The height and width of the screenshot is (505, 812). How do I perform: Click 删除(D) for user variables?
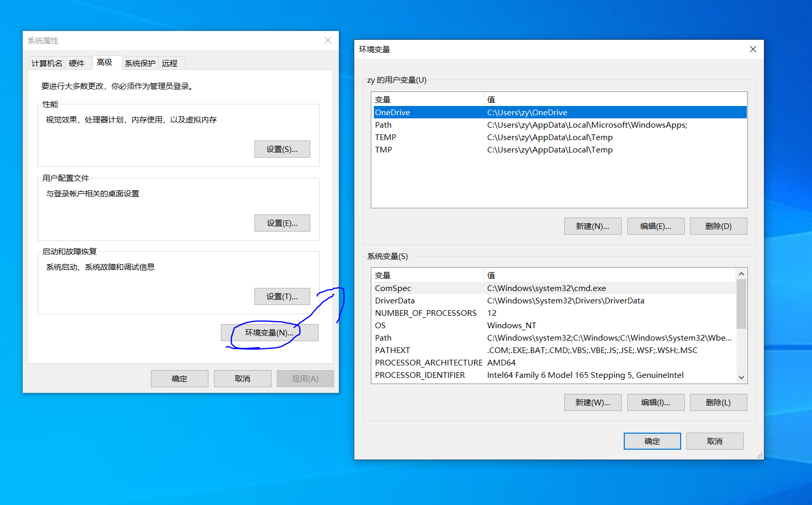click(x=718, y=226)
